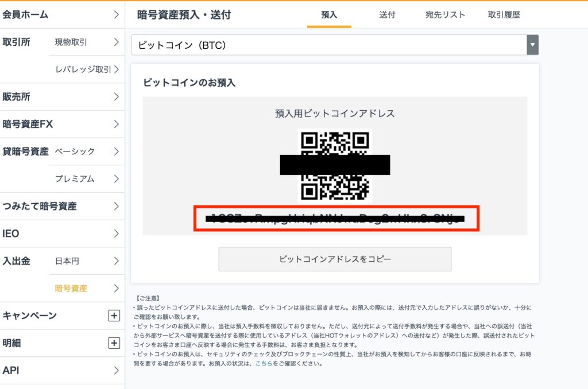Click the キャンペーン label in the sidebar
Viewport: 588px width, 389px height.
point(29,316)
